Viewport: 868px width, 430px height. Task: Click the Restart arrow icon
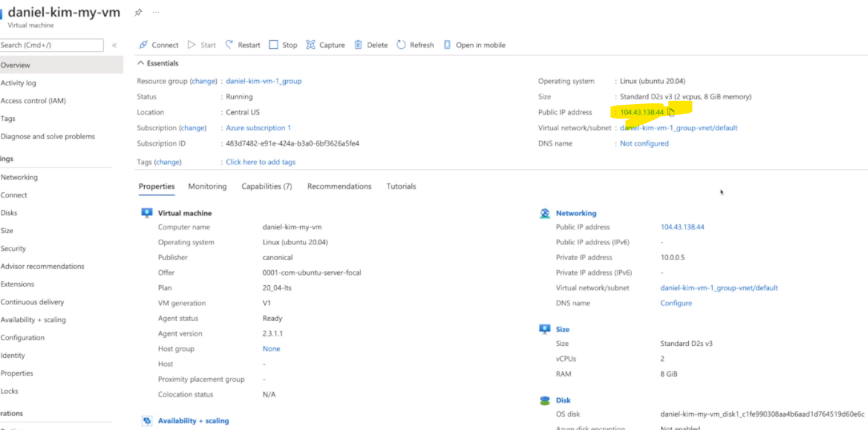click(x=229, y=45)
